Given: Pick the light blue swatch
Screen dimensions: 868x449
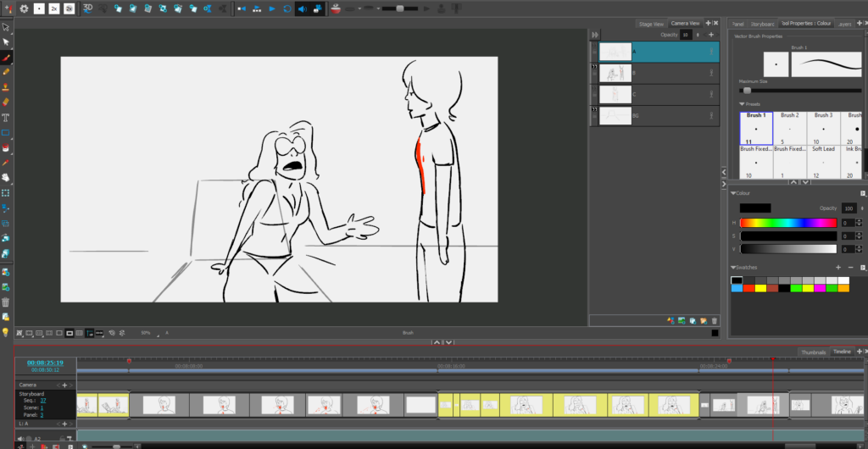Looking at the screenshot, I should click(x=737, y=288).
